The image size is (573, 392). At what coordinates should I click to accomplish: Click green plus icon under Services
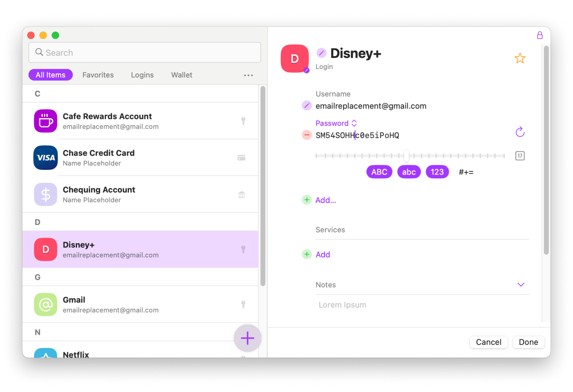(x=307, y=254)
